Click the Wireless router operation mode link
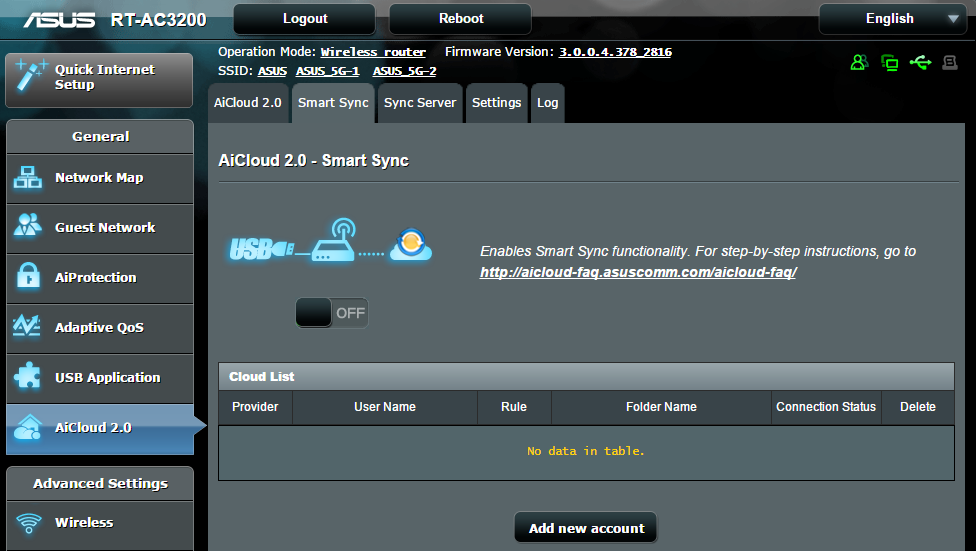 pyautogui.click(x=373, y=52)
